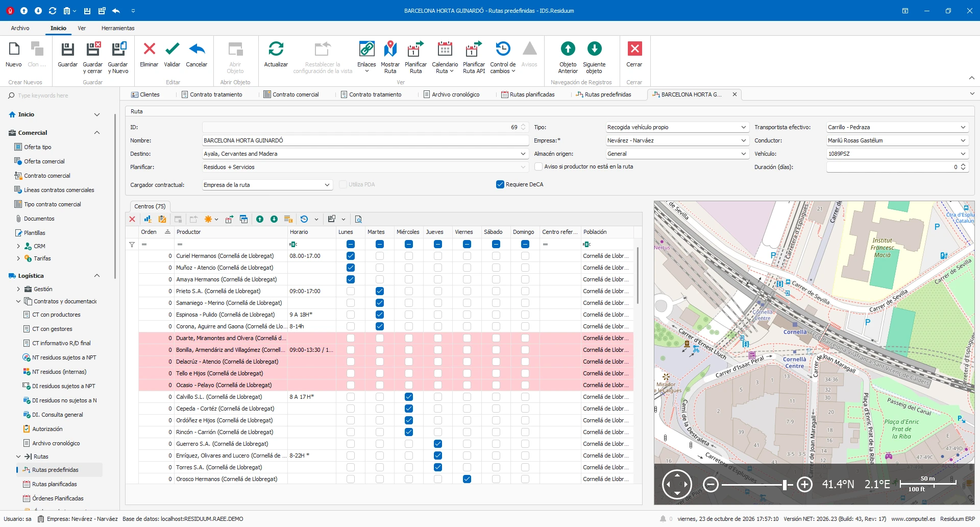Click the Cerrar button in ribbon

[x=634, y=55]
